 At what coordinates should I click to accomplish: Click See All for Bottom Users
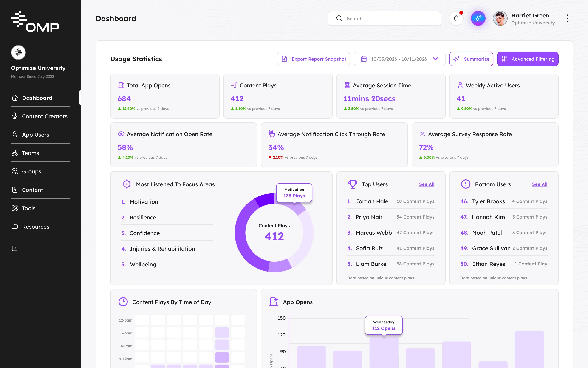539,184
